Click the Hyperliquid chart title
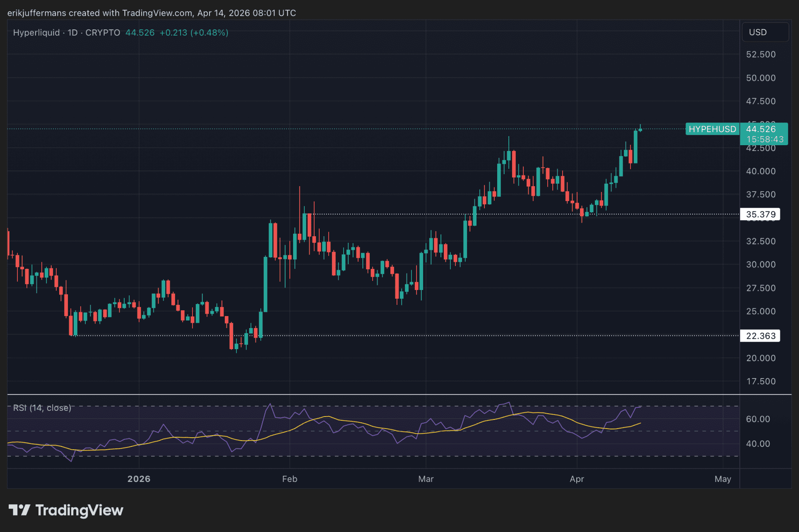 tap(36, 33)
